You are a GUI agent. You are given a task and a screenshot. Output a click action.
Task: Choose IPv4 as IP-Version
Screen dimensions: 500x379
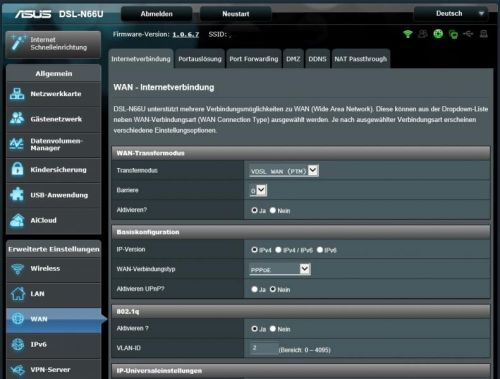coord(254,250)
